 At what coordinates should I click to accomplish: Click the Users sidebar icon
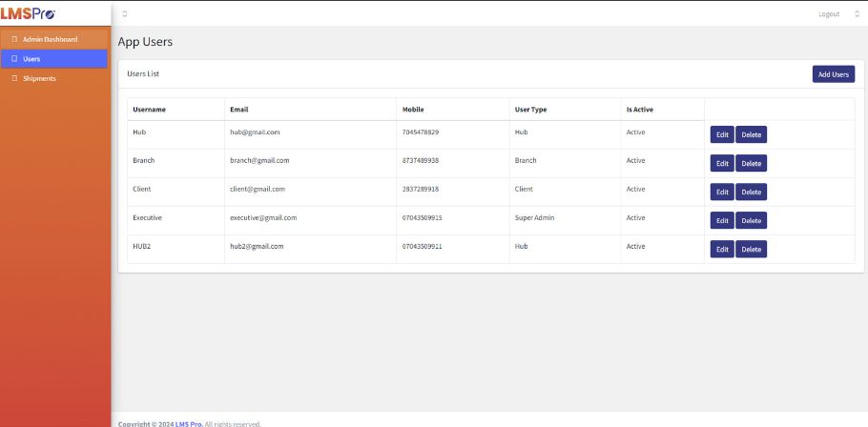[14, 59]
